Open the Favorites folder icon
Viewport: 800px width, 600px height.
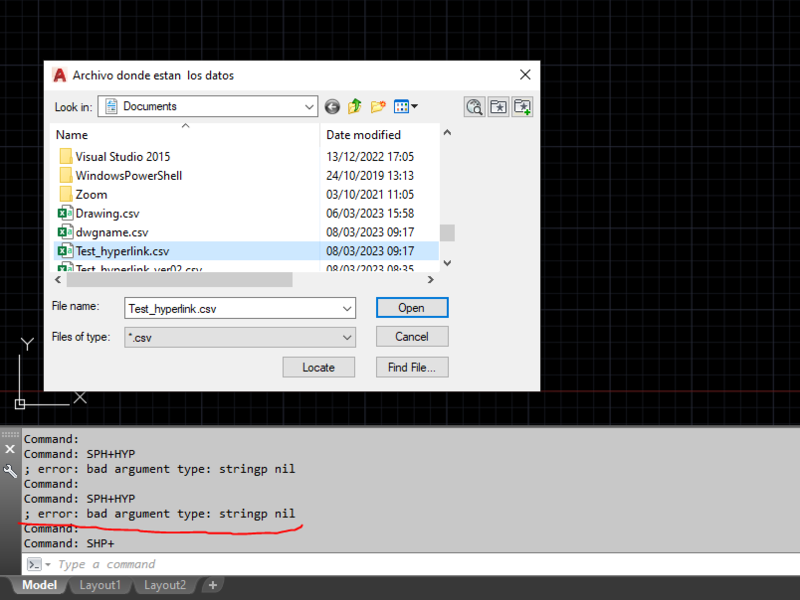[498, 106]
